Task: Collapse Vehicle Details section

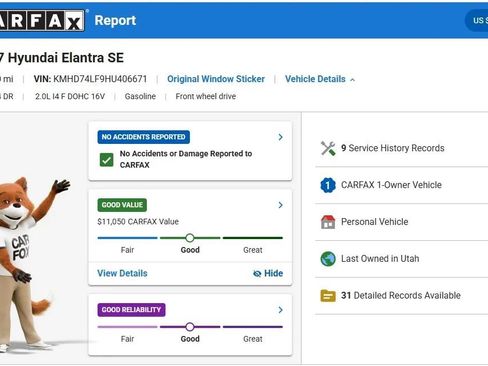Action: [x=320, y=79]
